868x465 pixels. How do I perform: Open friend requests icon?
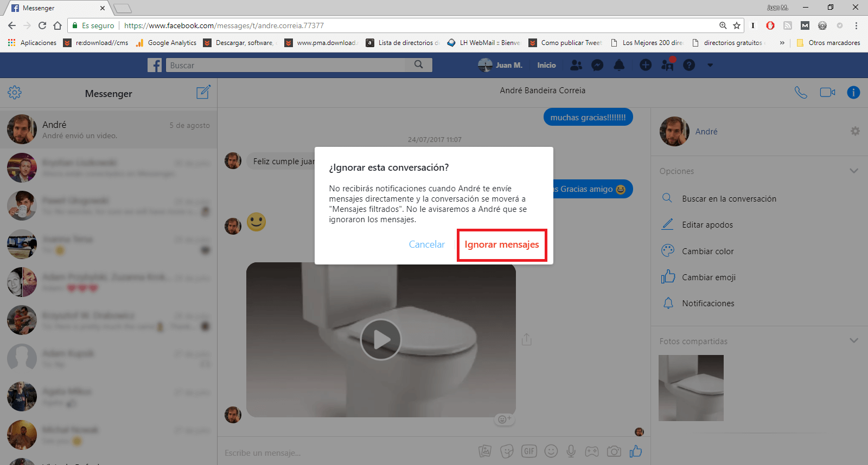coord(576,65)
